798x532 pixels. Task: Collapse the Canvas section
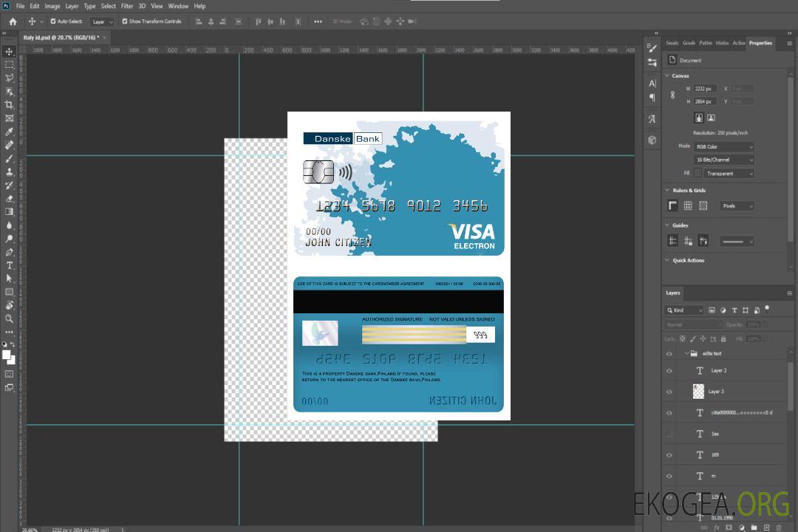(667, 75)
